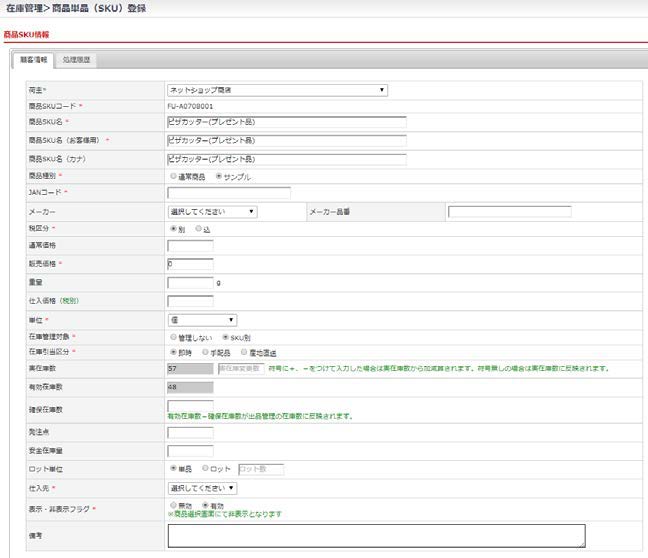The height and width of the screenshot is (558, 648).
Task: Click the 販売価格 input box
Action: [190, 264]
